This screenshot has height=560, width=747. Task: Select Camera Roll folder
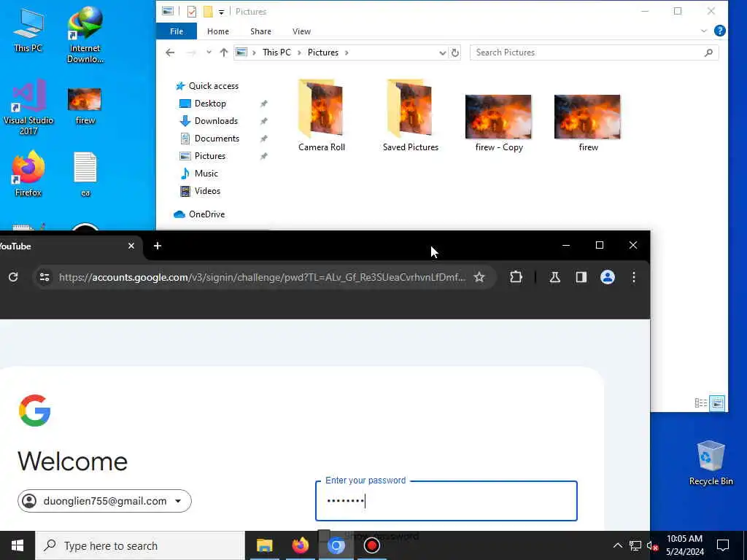pyautogui.click(x=322, y=116)
